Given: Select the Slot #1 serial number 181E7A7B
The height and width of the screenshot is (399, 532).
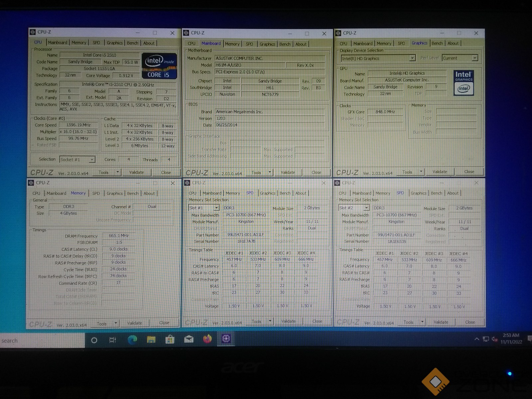Looking at the screenshot, I should (246, 241).
